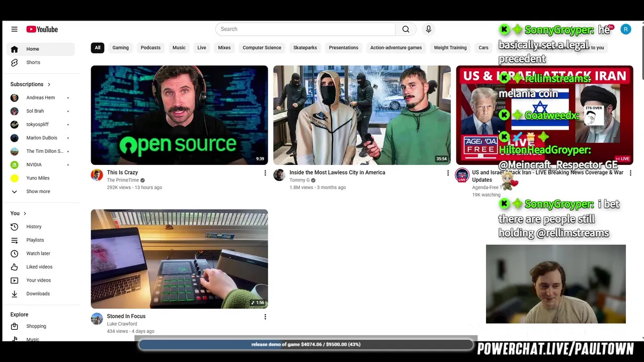Open more options for Lawless City video
Image resolution: width=644 pixels, height=362 pixels.
pyautogui.click(x=448, y=173)
